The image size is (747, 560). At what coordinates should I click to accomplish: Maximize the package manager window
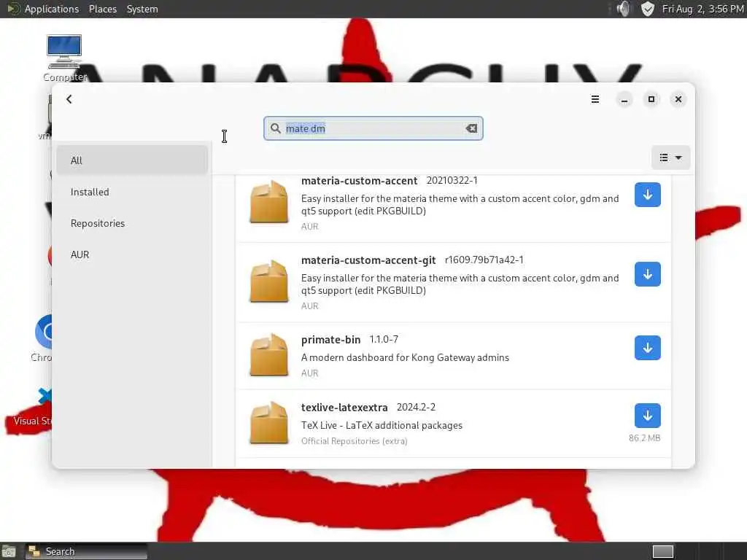(x=651, y=99)
